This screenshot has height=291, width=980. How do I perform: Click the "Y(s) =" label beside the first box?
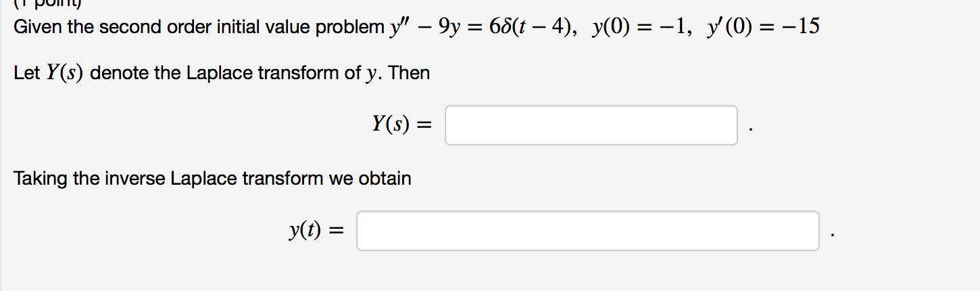pos(401,125)
